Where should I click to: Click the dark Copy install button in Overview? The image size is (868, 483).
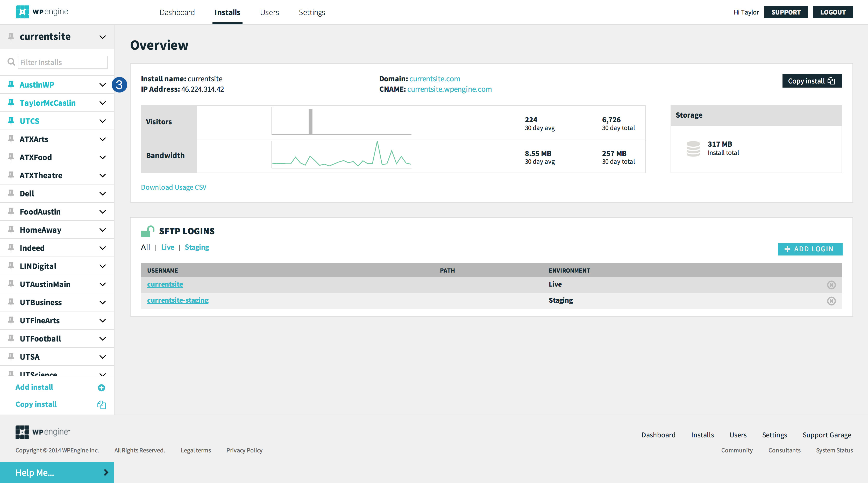812,81
